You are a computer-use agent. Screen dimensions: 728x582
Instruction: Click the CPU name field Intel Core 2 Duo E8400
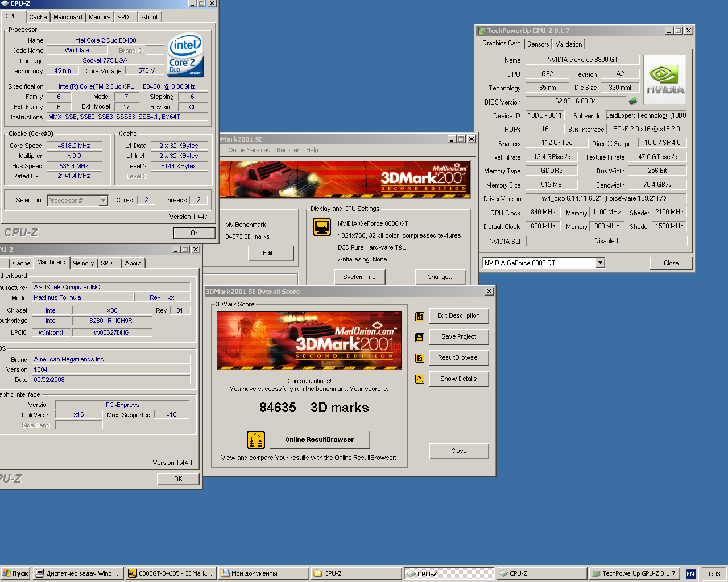105,40
